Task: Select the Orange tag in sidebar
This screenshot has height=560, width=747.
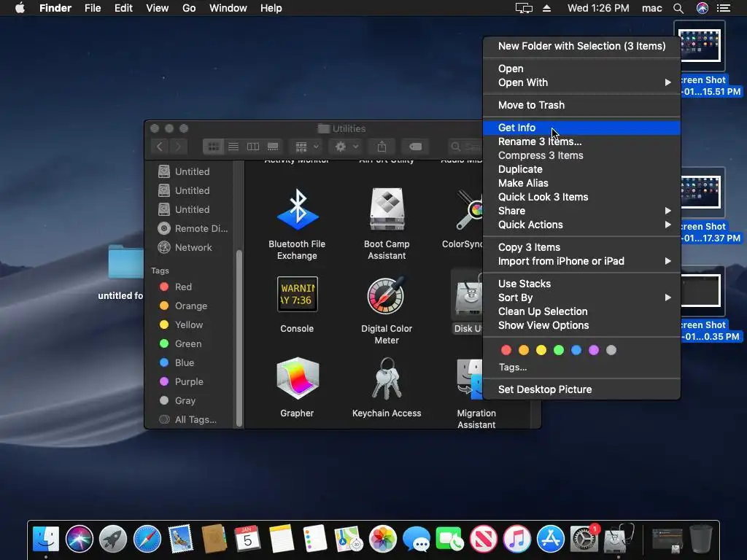Action: coord(190,306)
